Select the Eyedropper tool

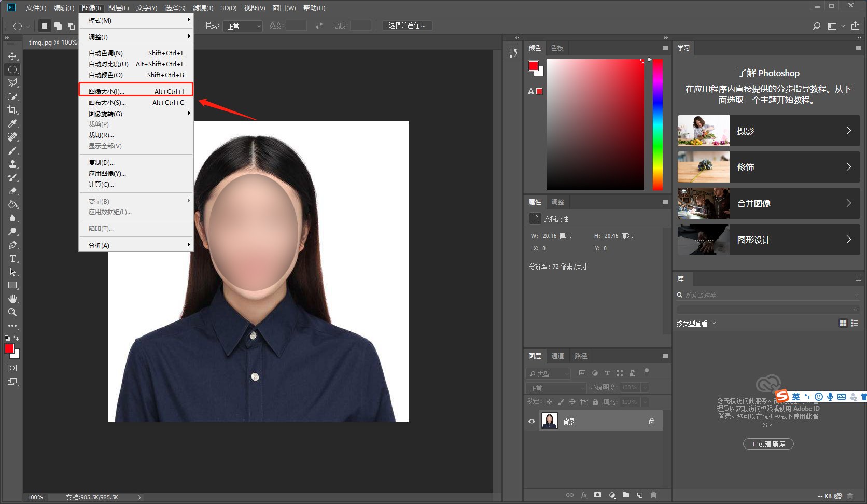(12, 123)
